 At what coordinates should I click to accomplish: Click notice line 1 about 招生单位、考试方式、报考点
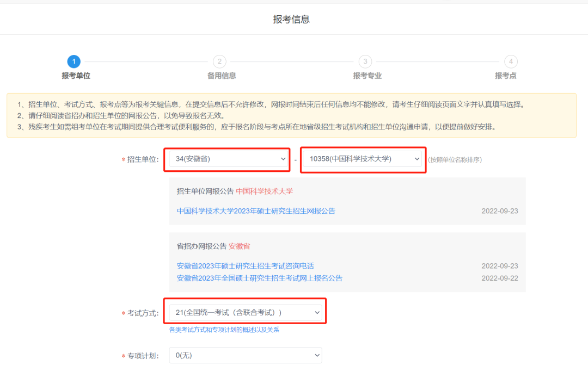(x=271, y=104)
